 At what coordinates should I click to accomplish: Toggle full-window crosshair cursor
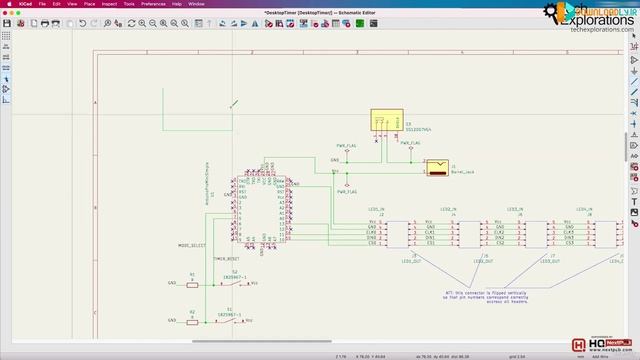click(x=6, y=79)
